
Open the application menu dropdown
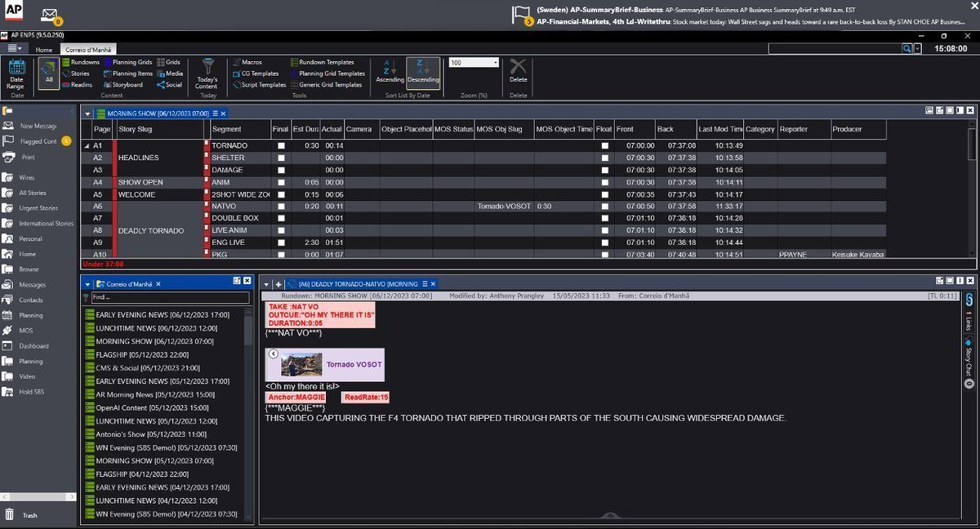16,49
